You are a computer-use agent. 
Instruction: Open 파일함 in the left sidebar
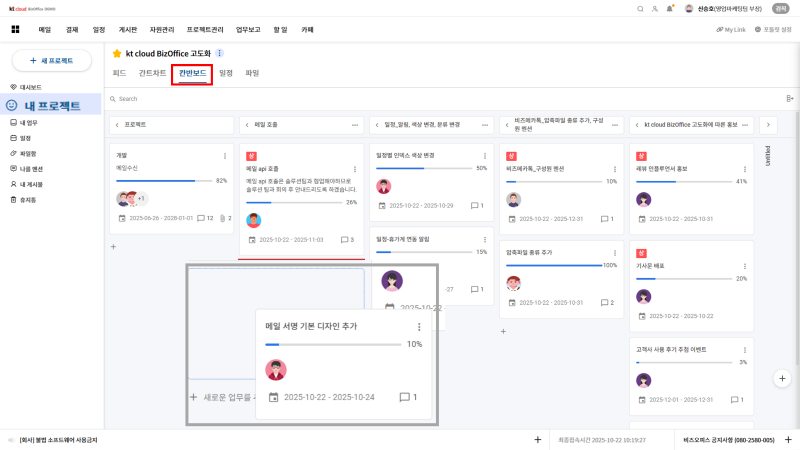coord(28,153)
